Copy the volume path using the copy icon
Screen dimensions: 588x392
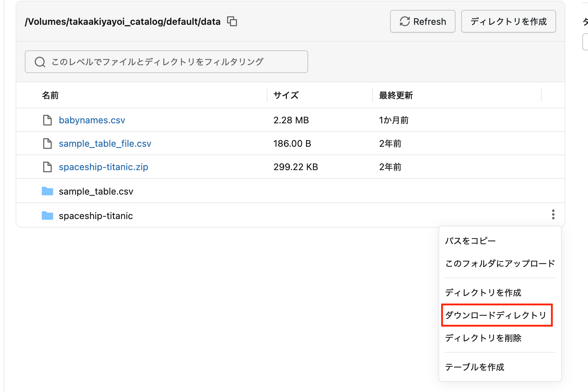pyautogui.click(x=232, y=22)
